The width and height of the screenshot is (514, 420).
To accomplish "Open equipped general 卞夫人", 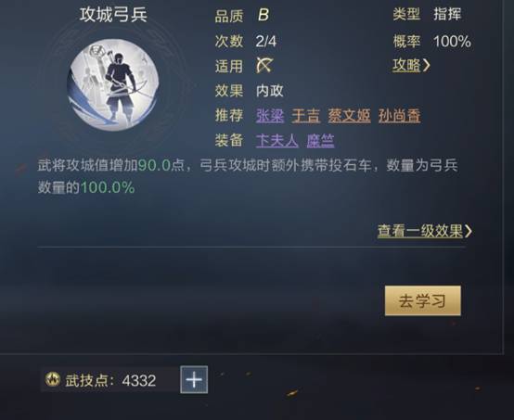I will pos(277,141).
